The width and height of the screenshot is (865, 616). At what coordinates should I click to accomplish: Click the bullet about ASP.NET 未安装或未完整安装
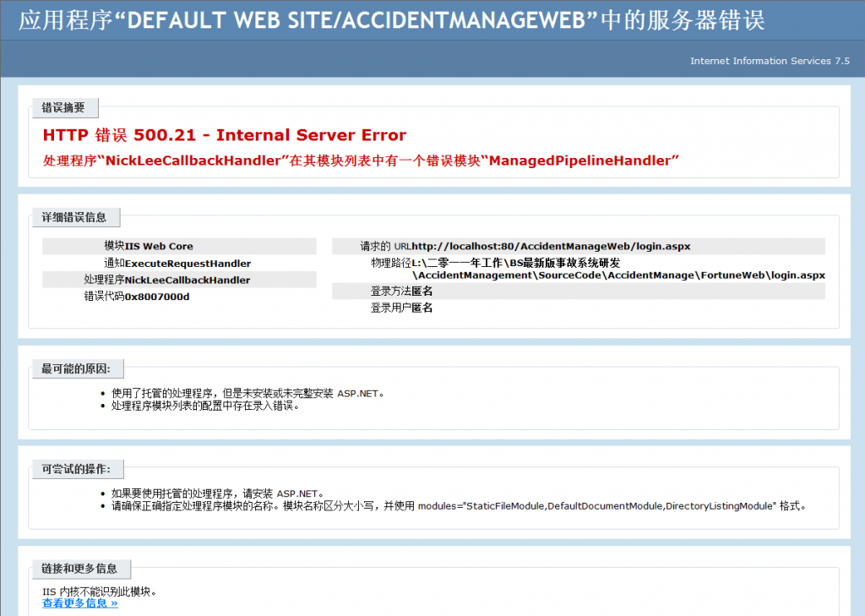tap(248, 393)
